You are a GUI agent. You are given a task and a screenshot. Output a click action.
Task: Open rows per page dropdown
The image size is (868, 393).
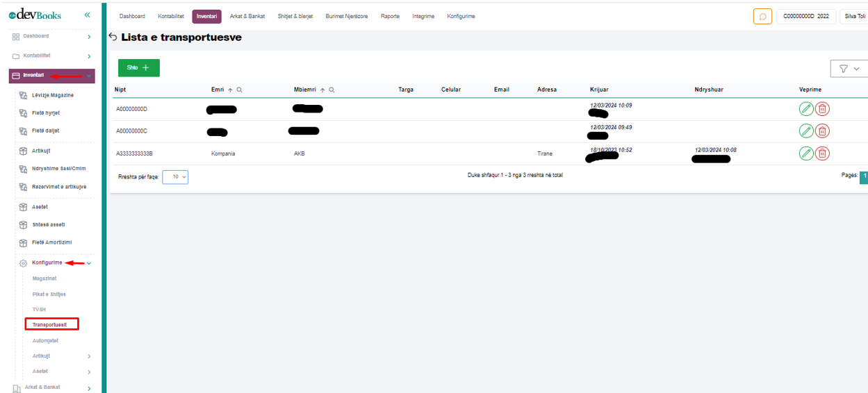[x=175, y=177]
